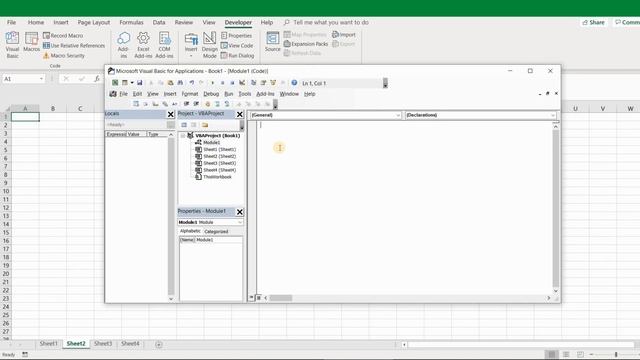Click the VBA Help question mark icon
This screenshot has height=360, width=640.
point(294,83)
